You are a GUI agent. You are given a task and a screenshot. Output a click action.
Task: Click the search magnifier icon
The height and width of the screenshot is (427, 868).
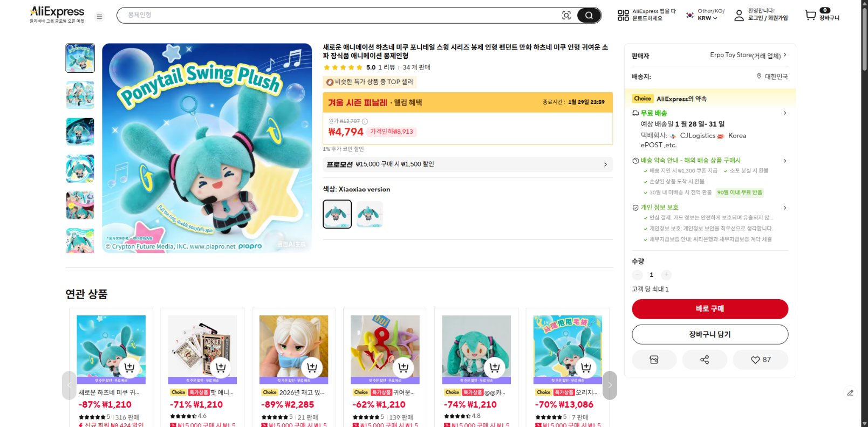587,16
